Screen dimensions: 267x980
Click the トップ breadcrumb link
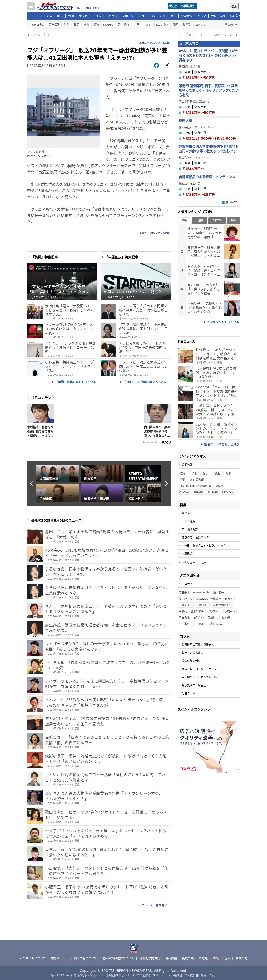[32, 35]
